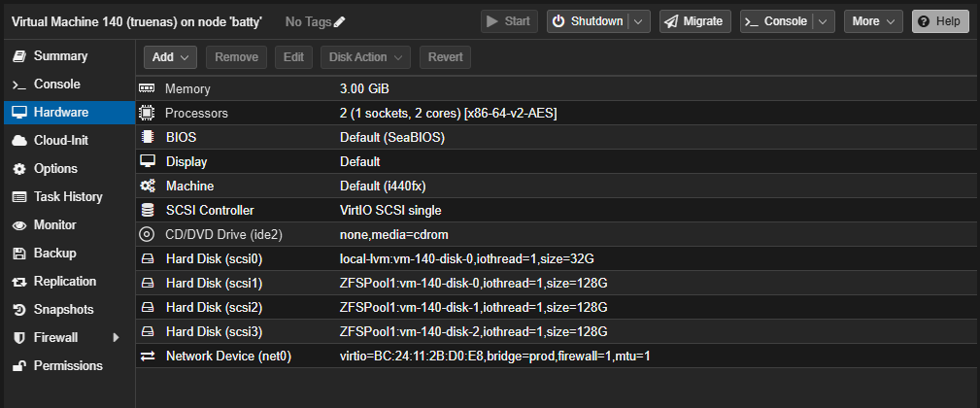Expand the Firewall submenu arrow

click(117, 338)
